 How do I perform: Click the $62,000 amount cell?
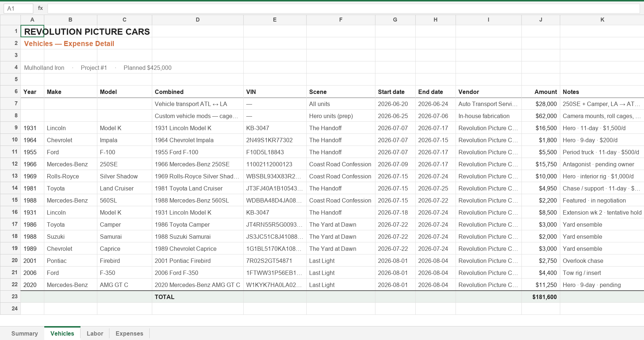tap(541, 116)
